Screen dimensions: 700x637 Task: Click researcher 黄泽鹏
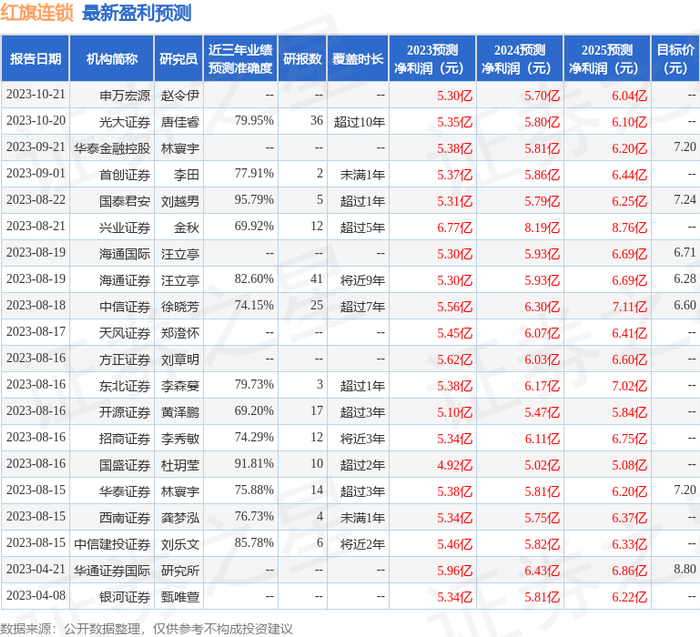(x=180, y=412)
